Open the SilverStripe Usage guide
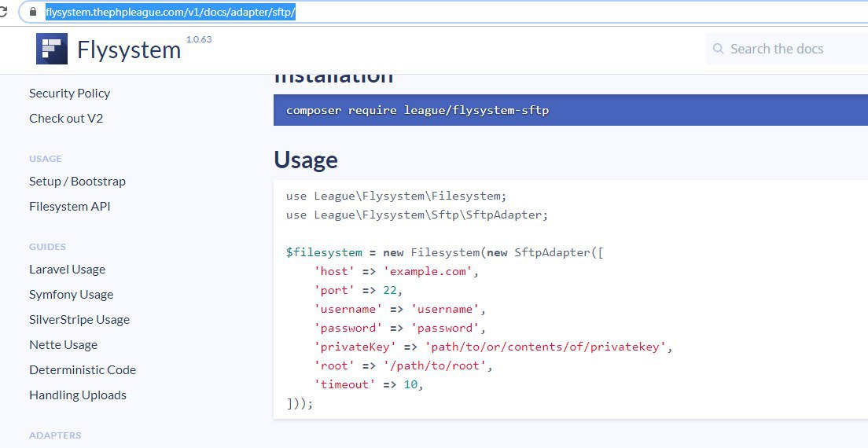 click(79, 320)
